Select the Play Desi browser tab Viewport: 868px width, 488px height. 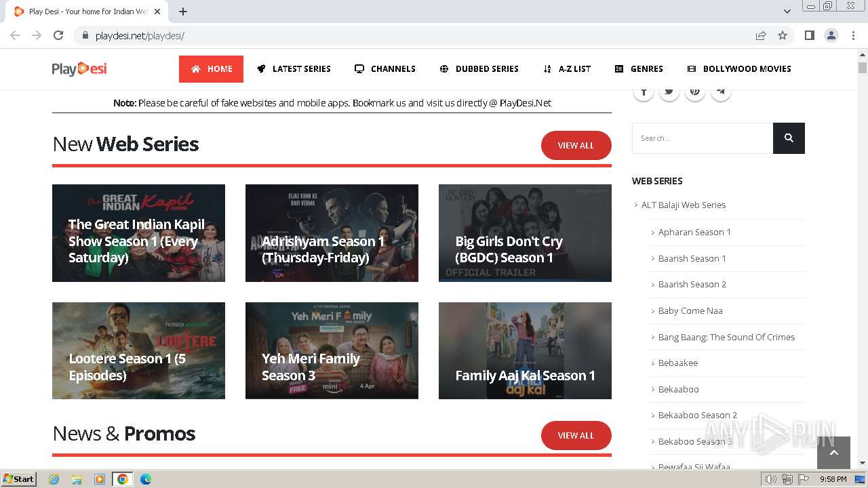[x=87, y=12]
